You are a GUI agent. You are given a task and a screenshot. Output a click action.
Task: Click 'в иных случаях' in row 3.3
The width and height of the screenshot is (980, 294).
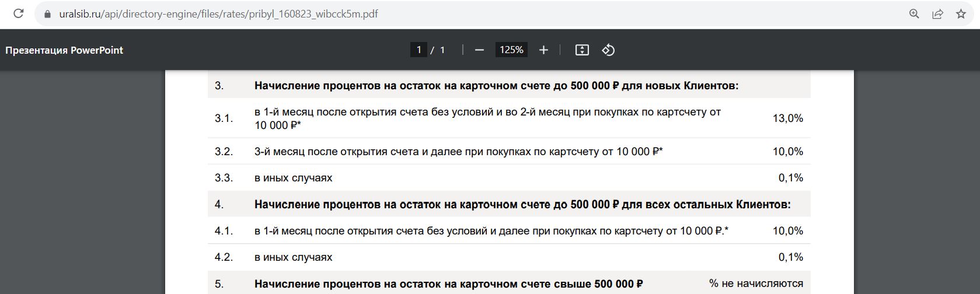click(293, 178)
